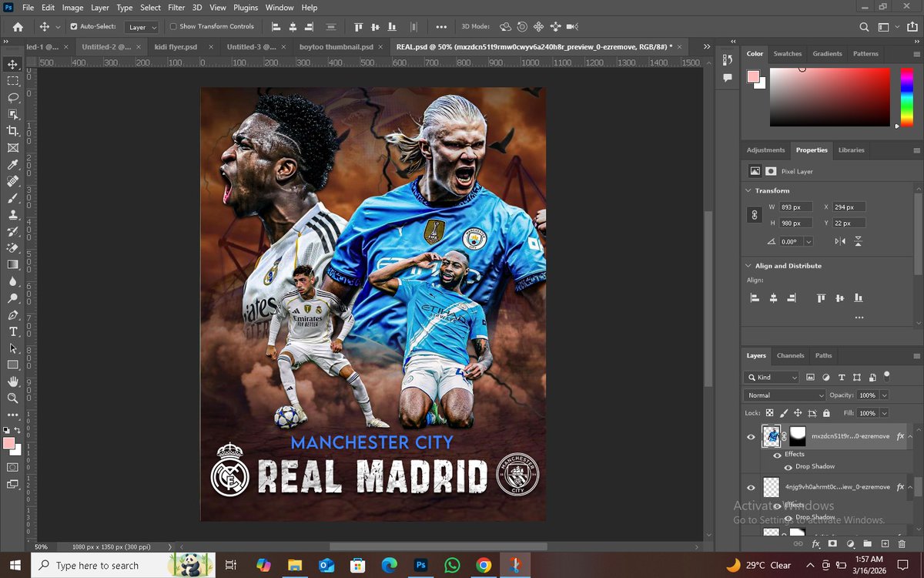Open the Layer menu

pyautogui.click(x=100, y=8)
